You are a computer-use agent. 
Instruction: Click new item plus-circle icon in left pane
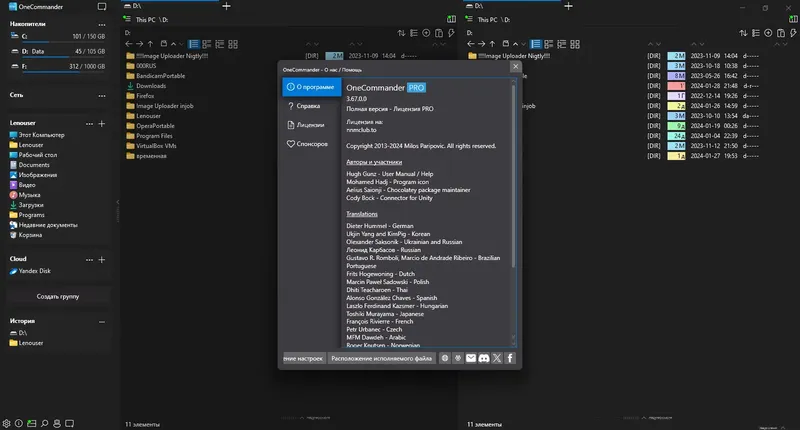point(426,33)
